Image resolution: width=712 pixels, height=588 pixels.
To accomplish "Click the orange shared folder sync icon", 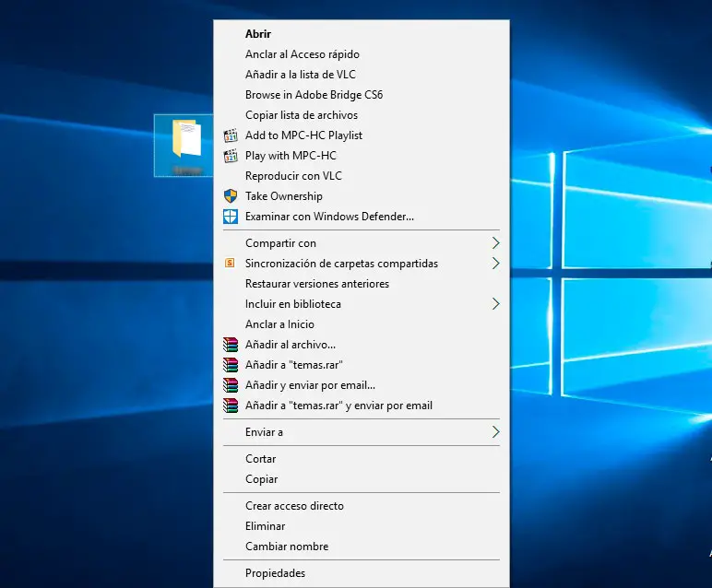I will 231,264.
